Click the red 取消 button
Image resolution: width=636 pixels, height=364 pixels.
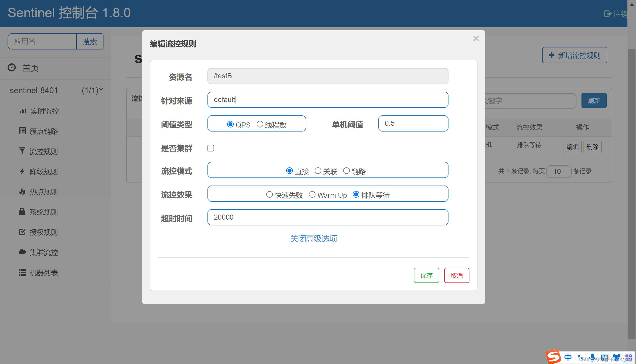coord(457,275)
